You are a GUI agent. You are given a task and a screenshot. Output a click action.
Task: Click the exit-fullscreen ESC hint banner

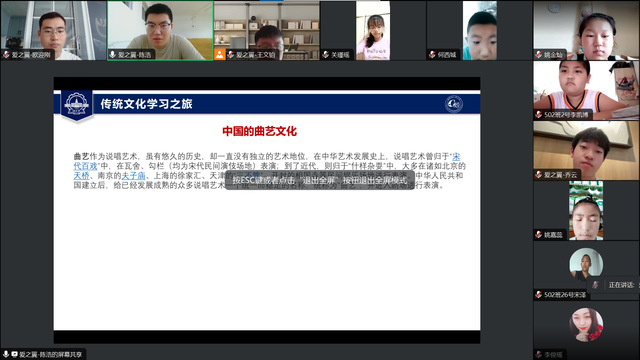[320, 180]
